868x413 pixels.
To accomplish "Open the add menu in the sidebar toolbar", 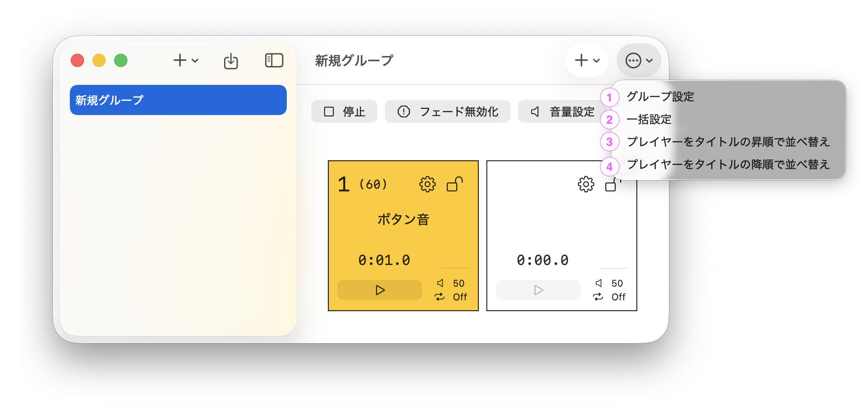I will [186, 60].
